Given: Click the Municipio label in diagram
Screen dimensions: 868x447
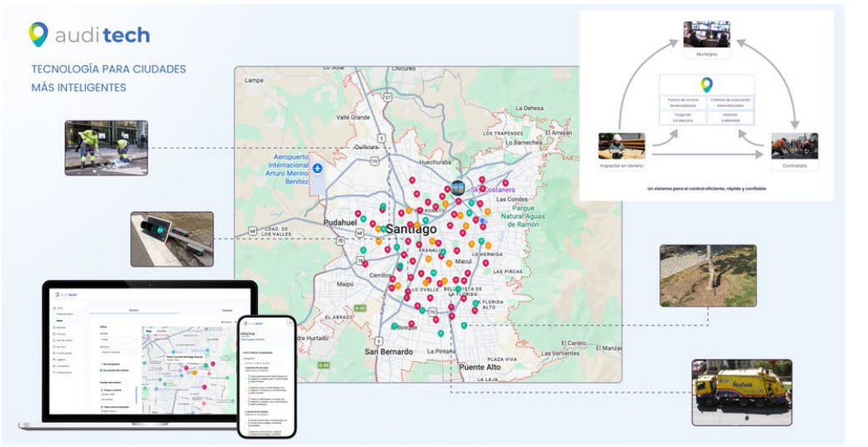Looking at the screenshot, I should coord(706,54).
